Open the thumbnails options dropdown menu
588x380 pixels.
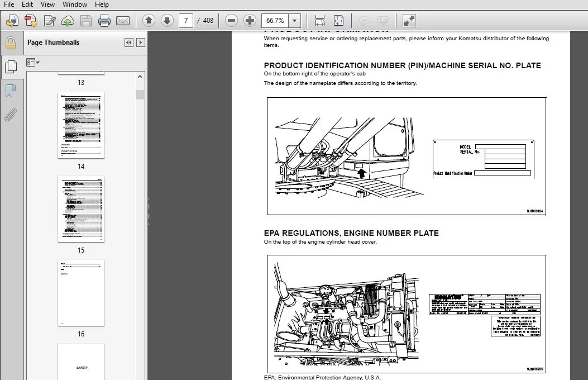[x=33, y=63]
